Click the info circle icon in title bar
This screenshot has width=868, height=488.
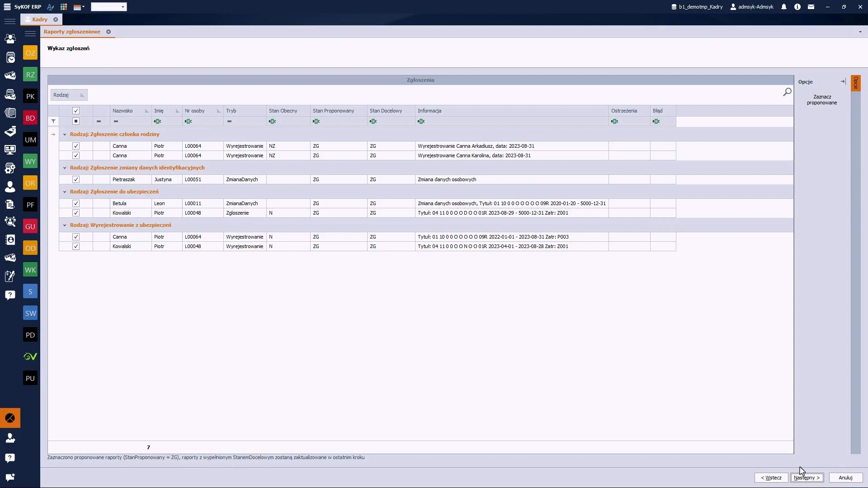coord(797,7)
